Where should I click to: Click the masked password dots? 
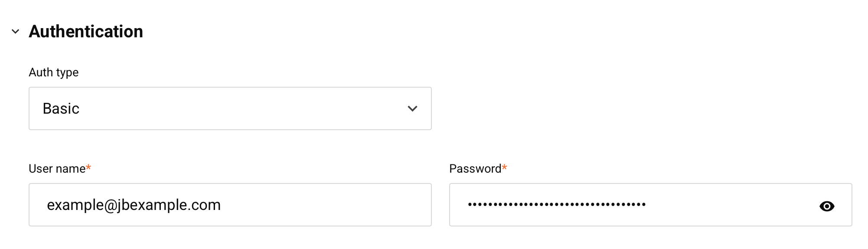point(557,204)
